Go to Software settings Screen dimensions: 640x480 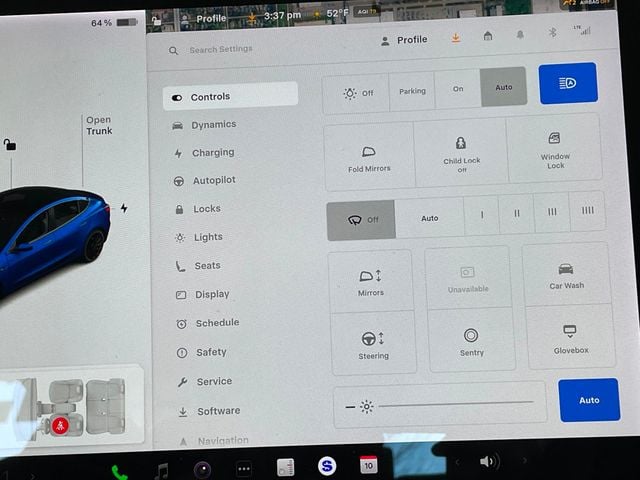point(209,411)
